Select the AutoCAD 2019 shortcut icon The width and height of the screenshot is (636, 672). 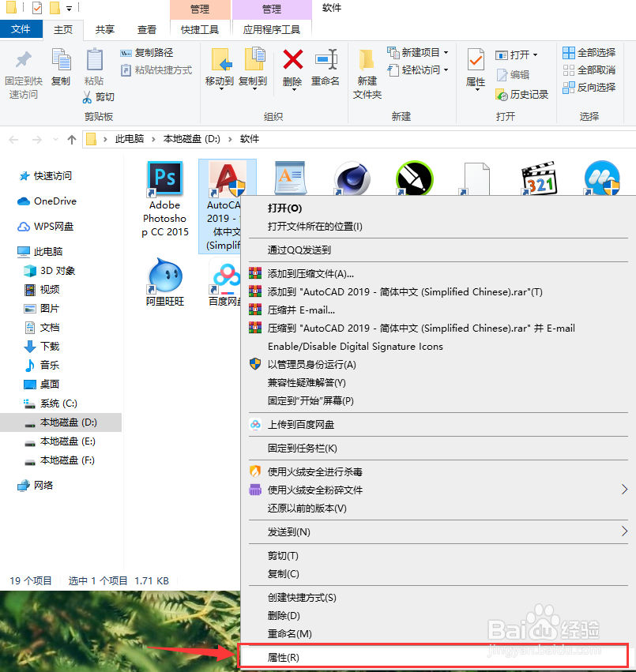(x=228, y=178)
